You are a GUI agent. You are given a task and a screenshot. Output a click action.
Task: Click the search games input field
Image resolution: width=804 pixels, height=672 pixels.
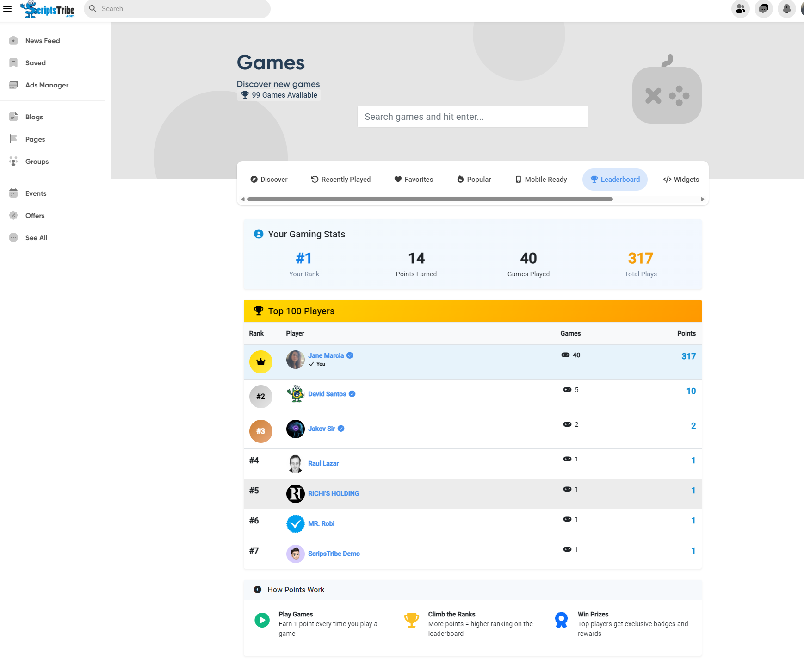click(x=472, y=117)
